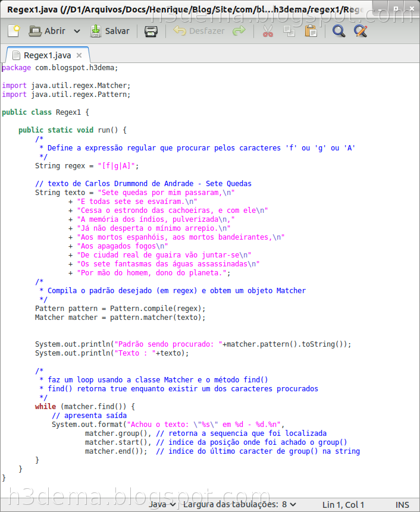Click the text 'java.util.regex.Matcher;'
The width and height of the screenshot is (420, 512).
[81, 86]
